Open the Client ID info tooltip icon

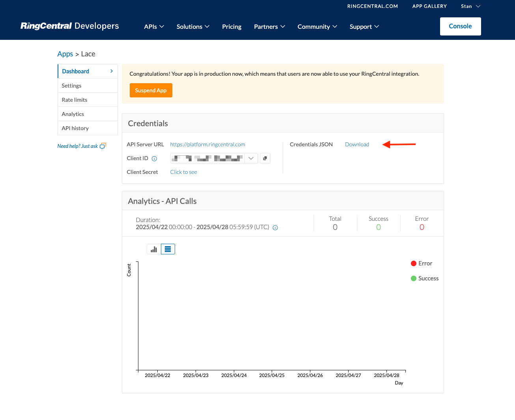pyautogui.click(x=154, y=159)
